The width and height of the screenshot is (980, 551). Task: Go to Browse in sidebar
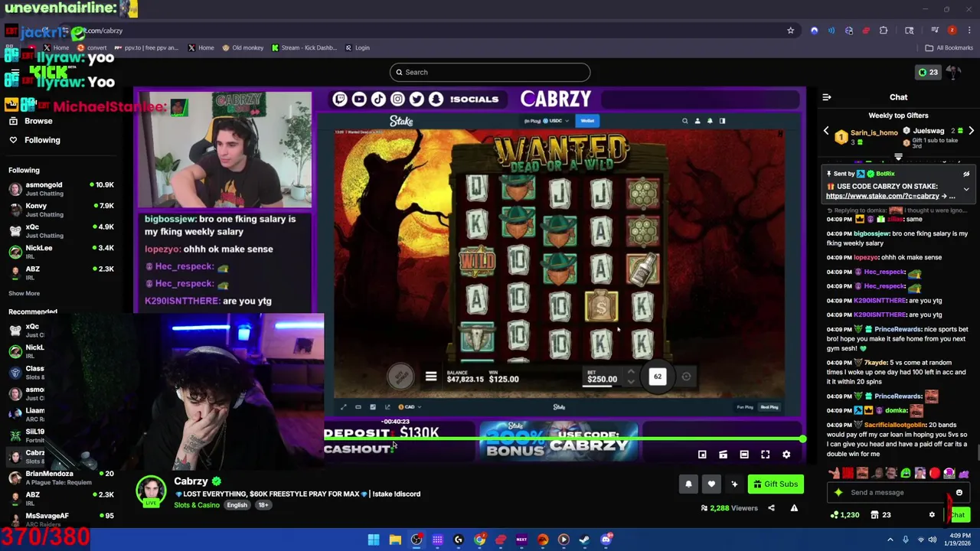pos(38,121)
